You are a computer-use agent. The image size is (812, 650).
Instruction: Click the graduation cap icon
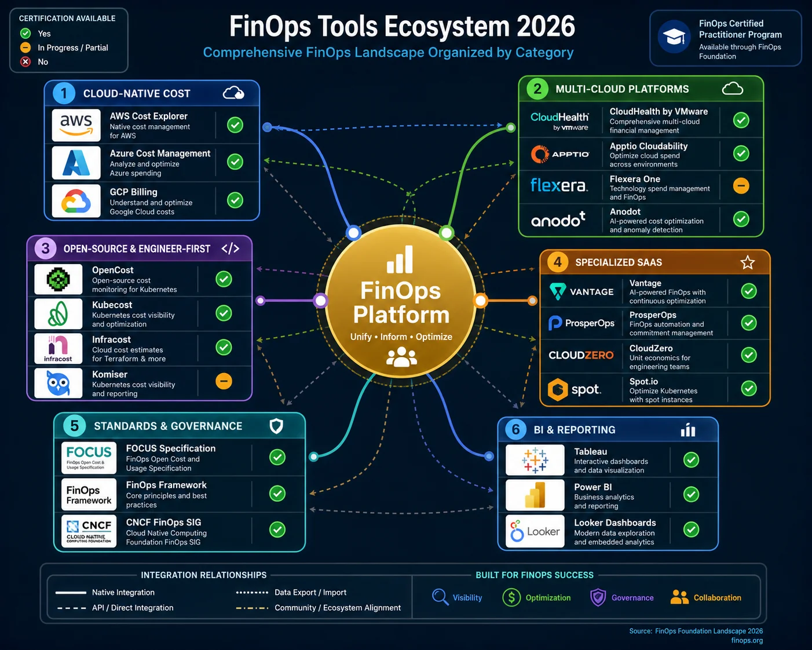point(674,38)
